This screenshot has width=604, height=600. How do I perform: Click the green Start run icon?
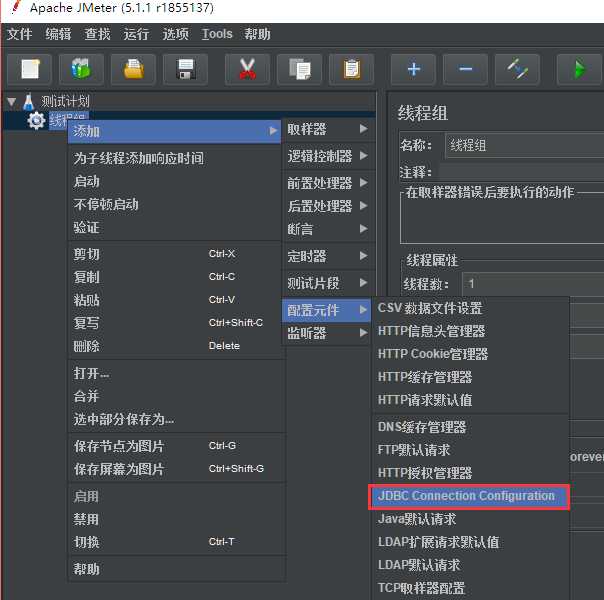pos(579,69)
